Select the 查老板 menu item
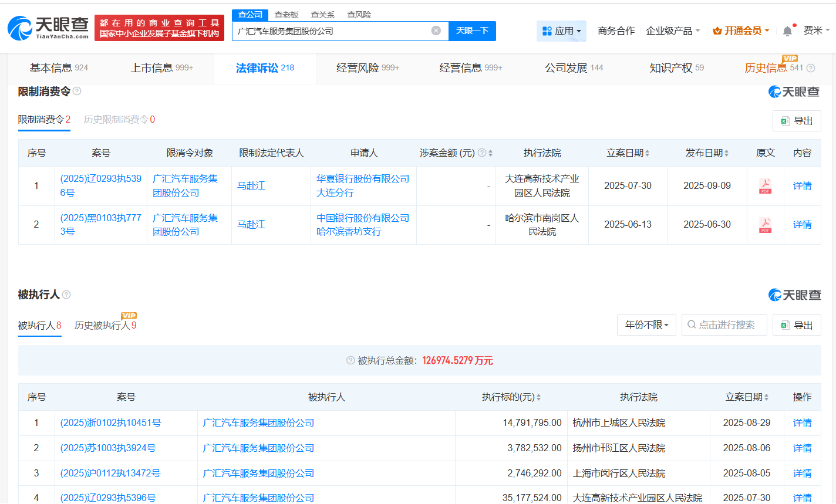This screenshot has width=836, height=504. [287, 14]
